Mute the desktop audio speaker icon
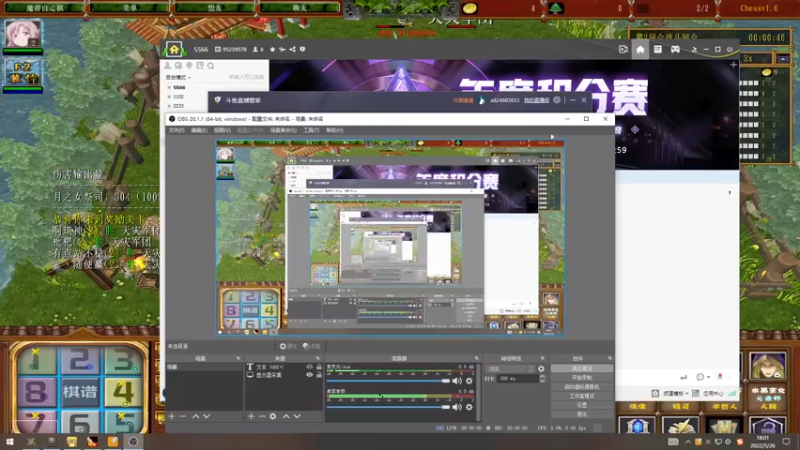The image size is (800, 450). click(x=457, y=407)
